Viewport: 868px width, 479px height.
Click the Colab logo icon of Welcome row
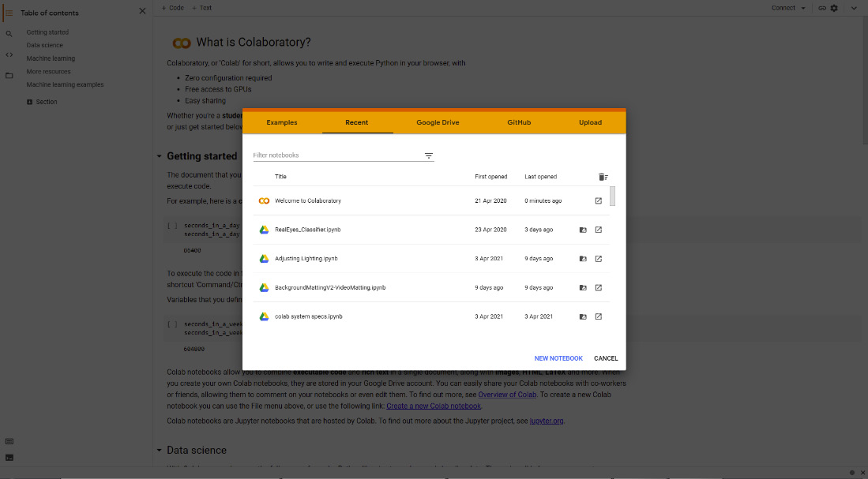point(264,200)
